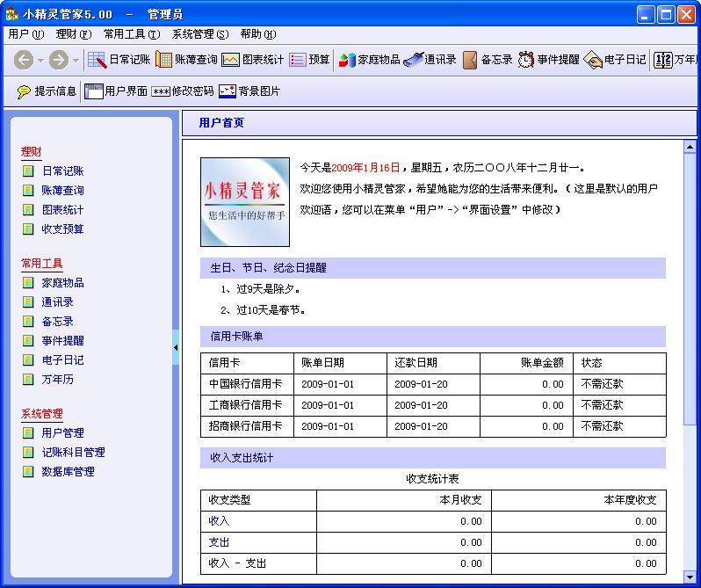Click the vertical scrollbar thumb

[690, 289]
